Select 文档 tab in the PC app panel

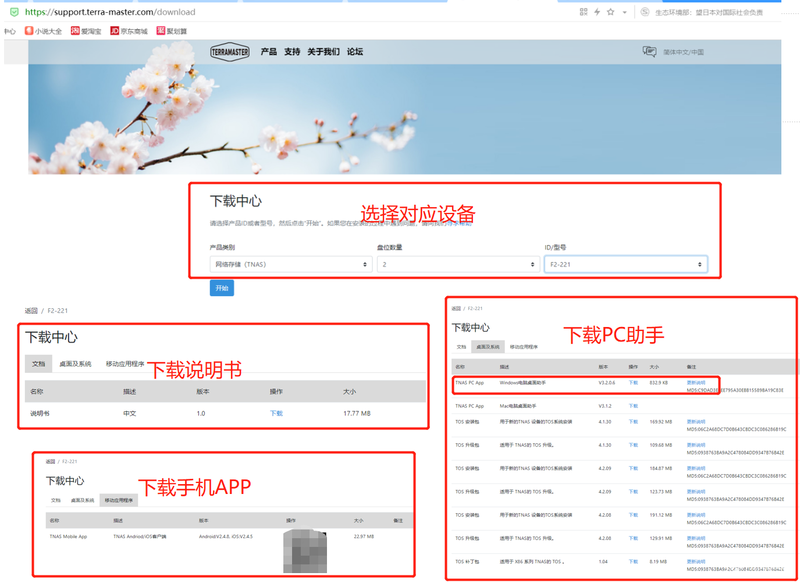click(461, 346)
